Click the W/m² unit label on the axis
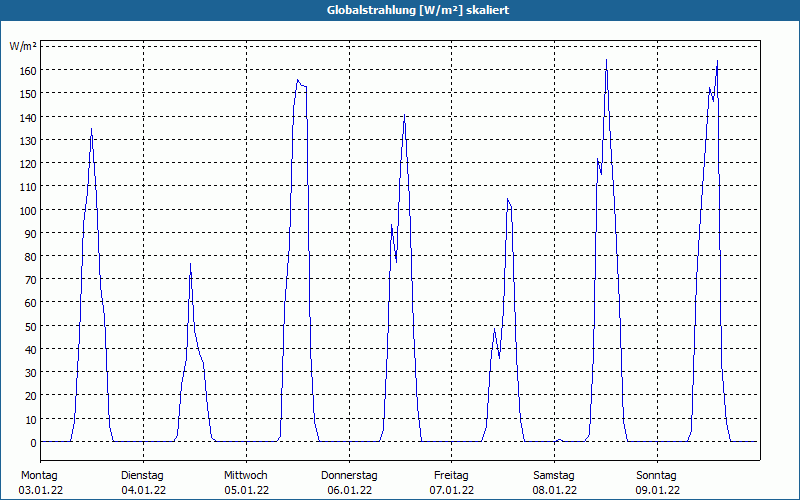Viewport: 800px width, 500px height. coord(23,46)
